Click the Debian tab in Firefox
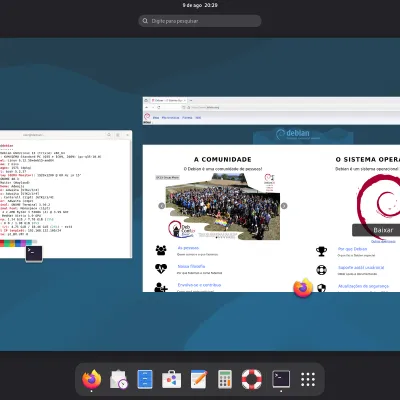This screenshot has height=400, width=400. coord(169,100)
